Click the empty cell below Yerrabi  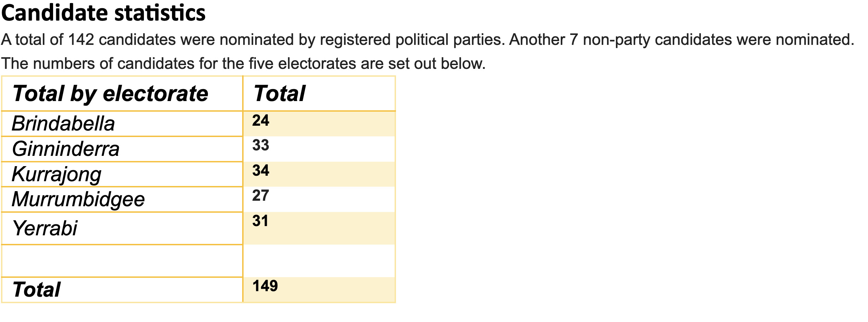click(122, 261)
